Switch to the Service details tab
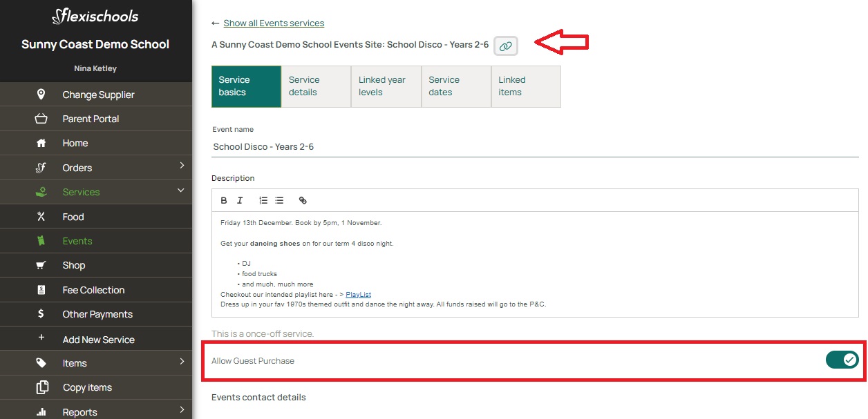This screenshot has width=868, height=419. click(316, 86)
